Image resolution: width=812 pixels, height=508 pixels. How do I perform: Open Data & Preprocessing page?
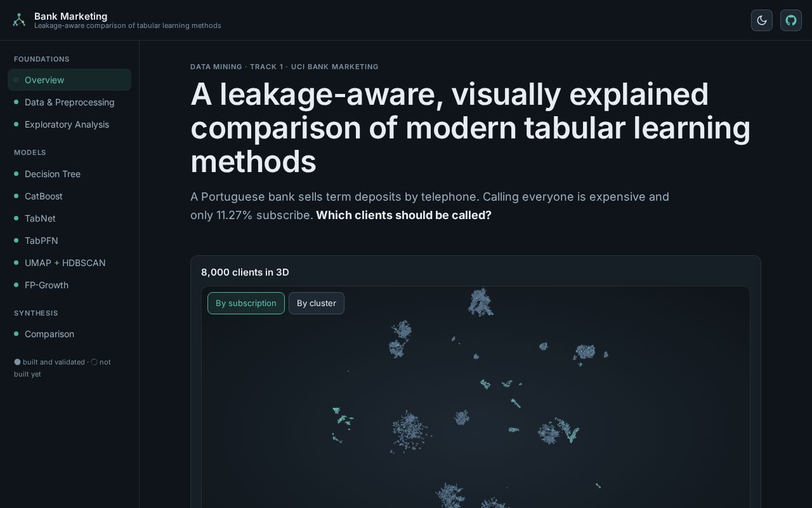point(70,102)
